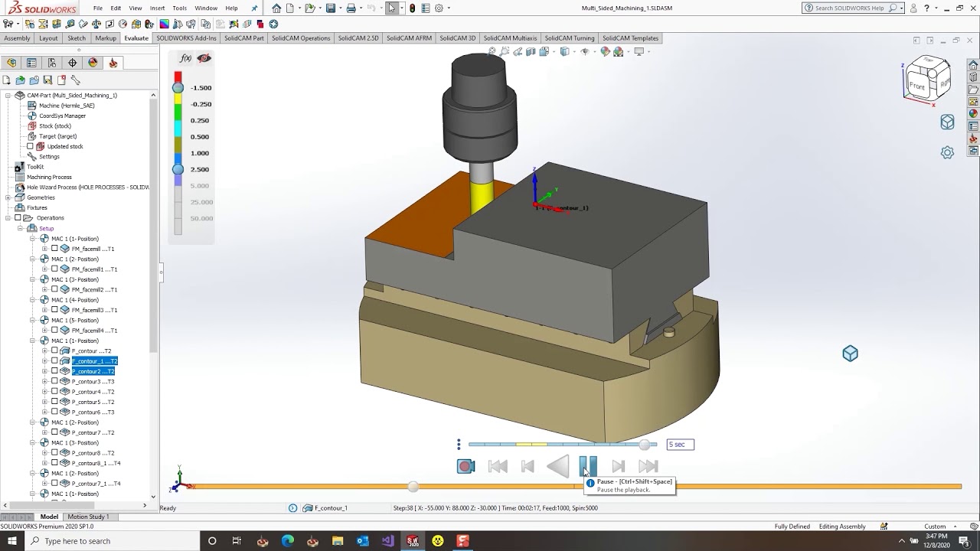This screenshot has height=551, width=980.
Task: Tick the FM_facemill ...T1 checkbox
Action: (54, 249)
